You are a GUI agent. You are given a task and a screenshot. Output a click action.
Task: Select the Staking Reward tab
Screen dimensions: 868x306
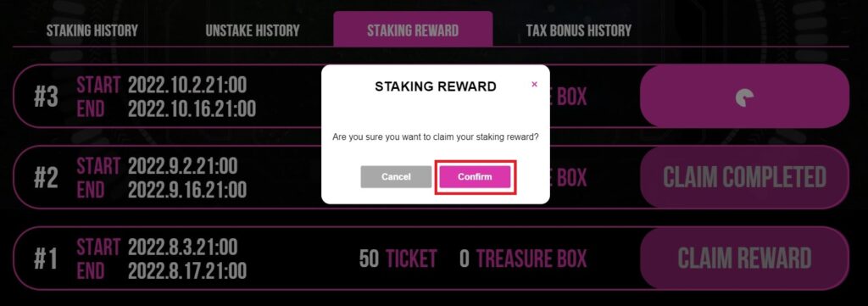[x=413, y=30]
